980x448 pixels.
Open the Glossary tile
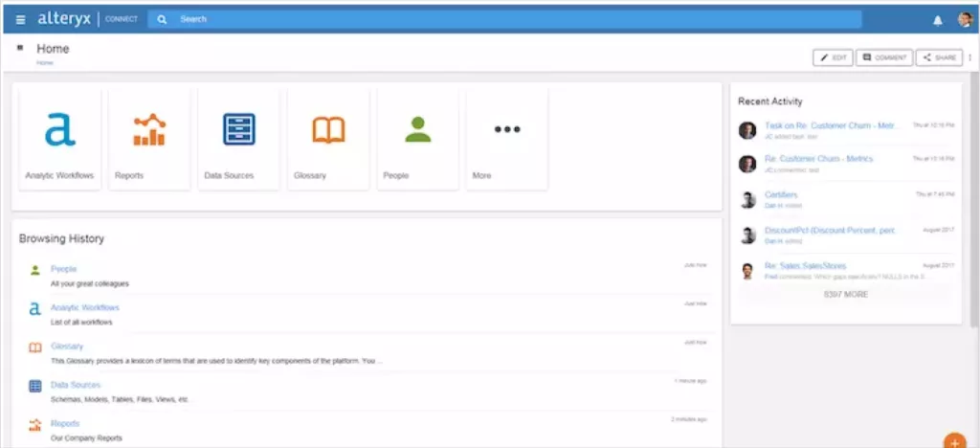coord(328,139)
